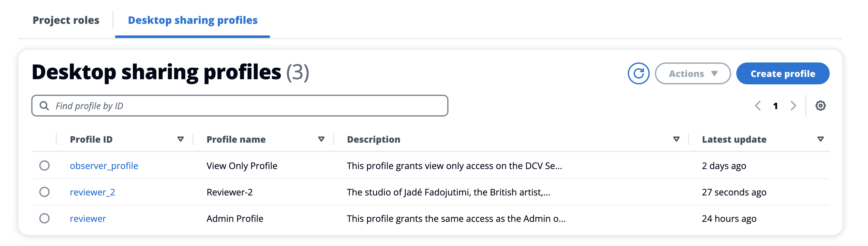
Task: Select the reviewer radio button
Action: 44,218
